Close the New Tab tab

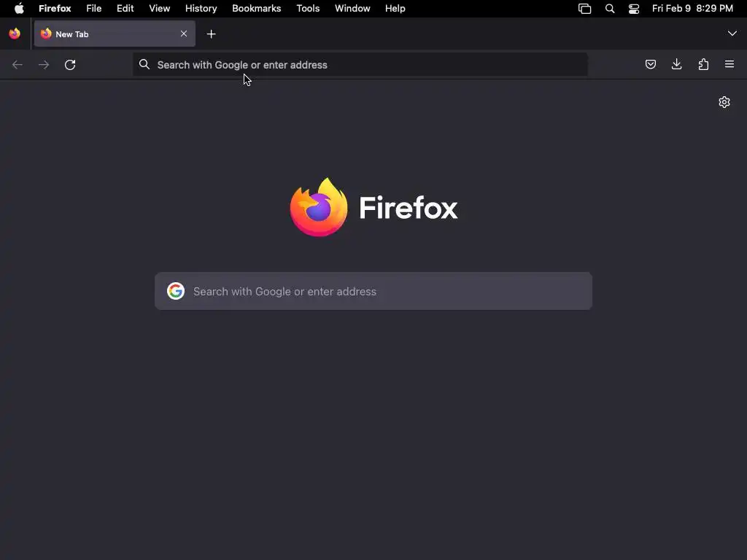tap(184, 34)
